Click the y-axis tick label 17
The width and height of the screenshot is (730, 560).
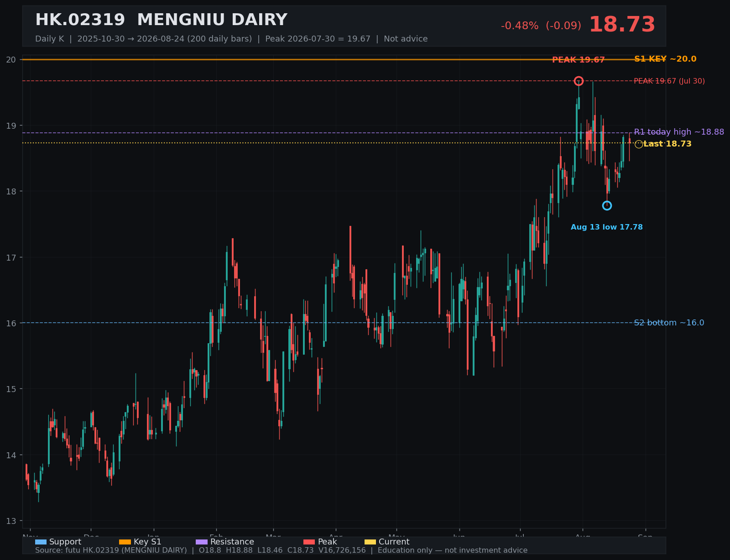(11, 257)
